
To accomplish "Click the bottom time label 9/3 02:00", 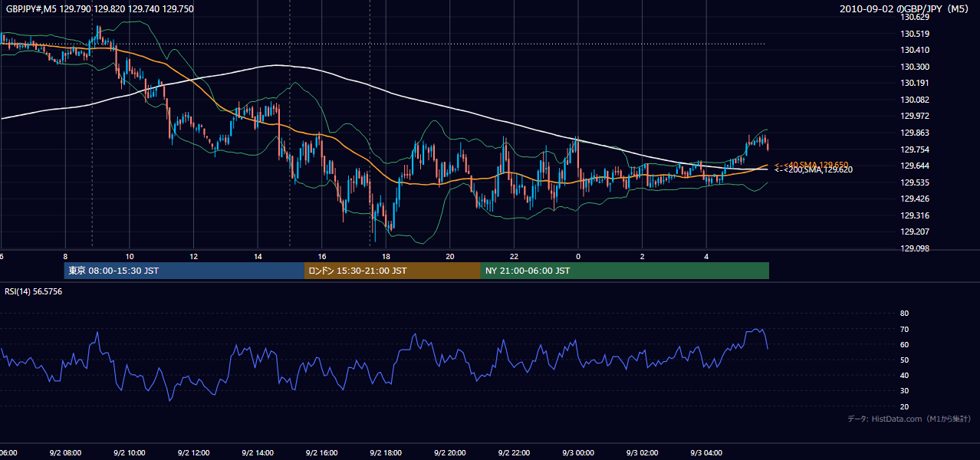I will tap(642, 452).
